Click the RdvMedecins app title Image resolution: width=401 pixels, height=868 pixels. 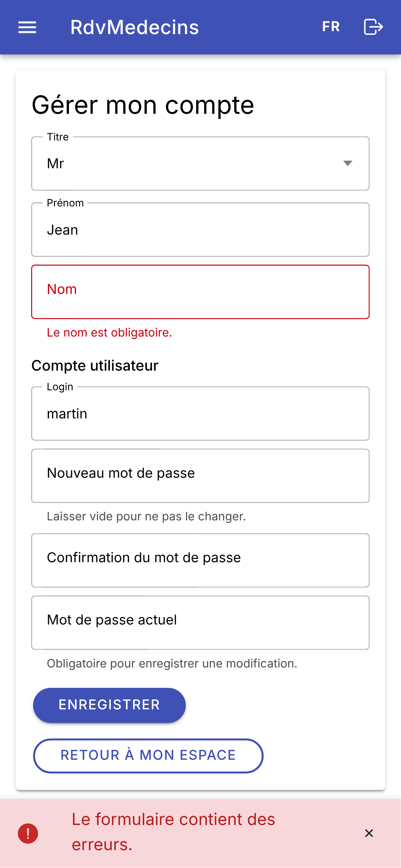click(135, 27)
